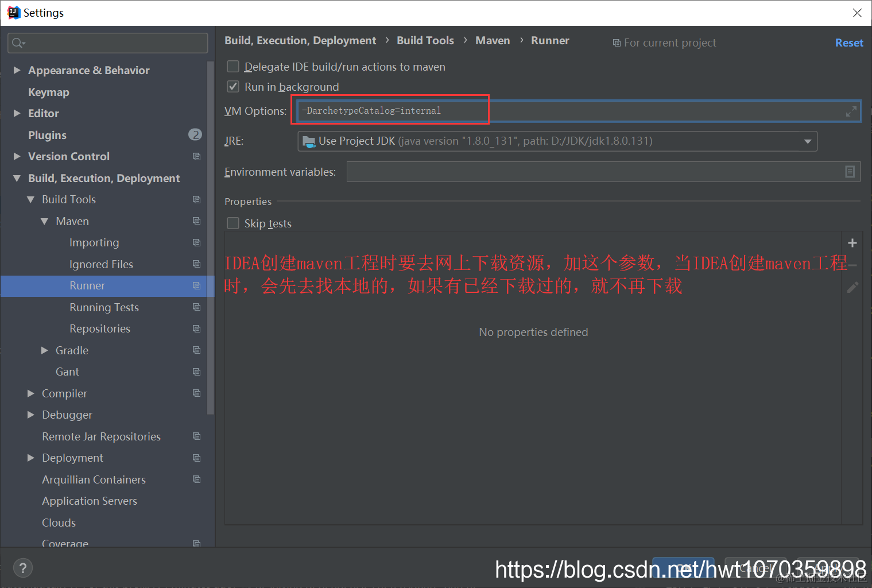
Task: Collapse the Maven node
Action: coord(44,221)
